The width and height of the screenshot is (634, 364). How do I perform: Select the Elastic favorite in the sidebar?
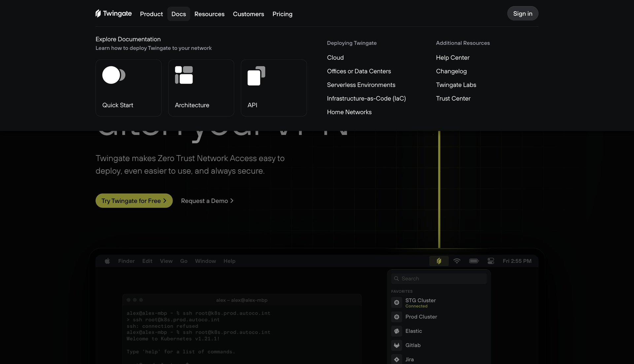413,331
